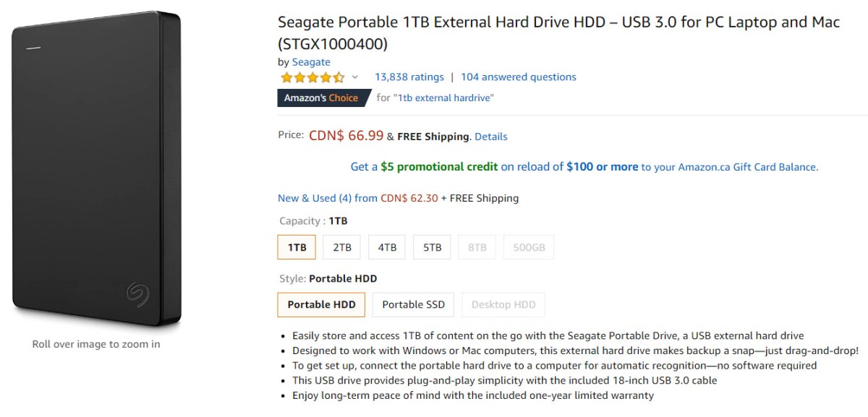Pick the 5TB capacity option
This screenshot has width=868, height=417.
click(x=432, y=247)
